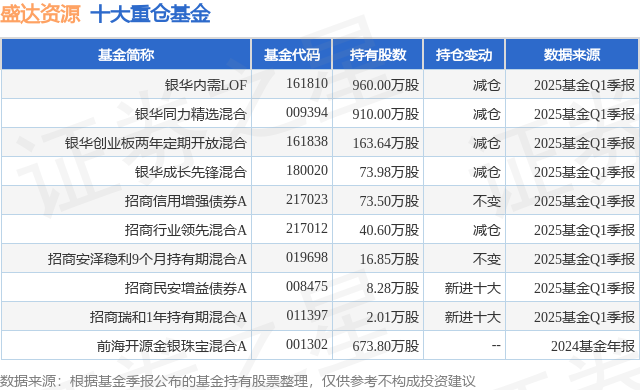
Task: Click the data source footnote text
Action: click(238, 381)
